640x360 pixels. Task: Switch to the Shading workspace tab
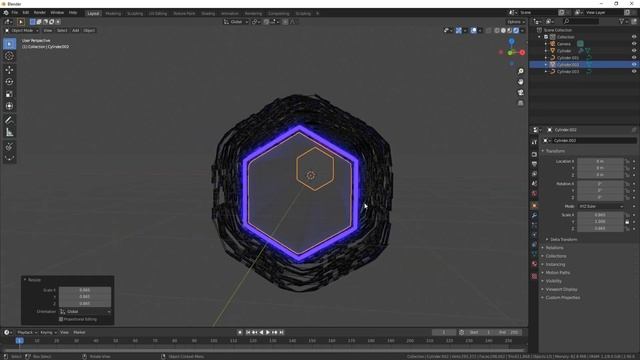[208, 13]
